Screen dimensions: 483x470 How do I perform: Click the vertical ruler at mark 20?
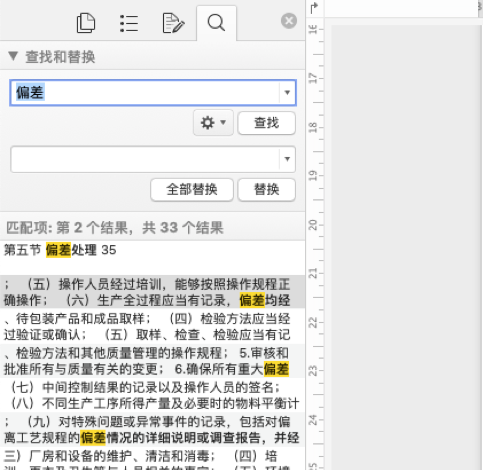coord(314,225)
